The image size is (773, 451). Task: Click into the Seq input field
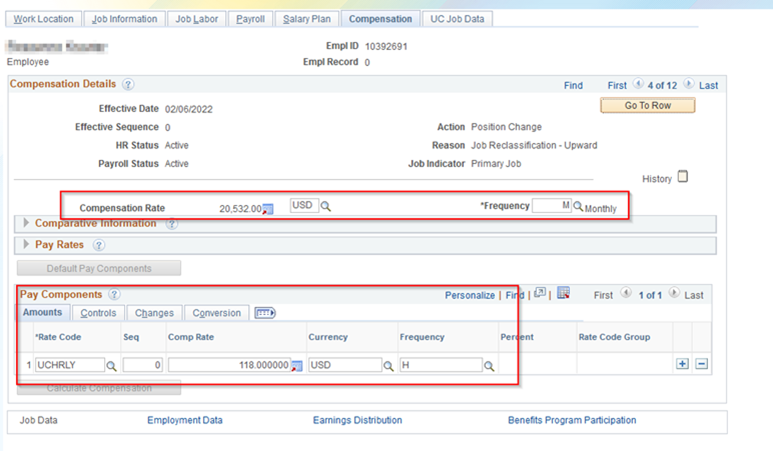[143, 366]
